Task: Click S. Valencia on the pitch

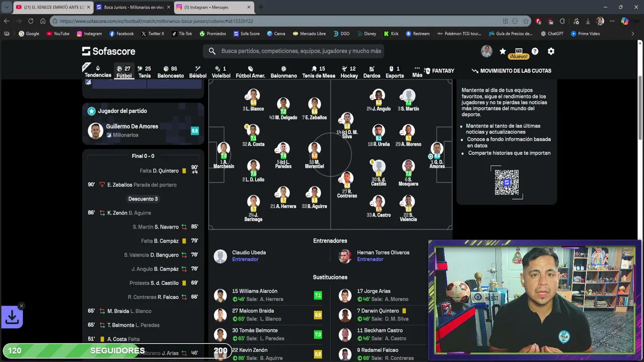Action: coord(408,209)
